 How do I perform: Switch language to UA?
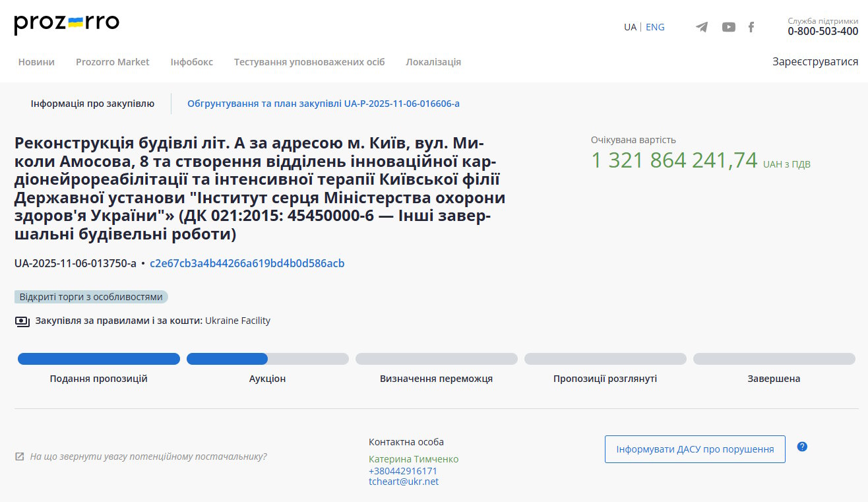click(630, 27)
